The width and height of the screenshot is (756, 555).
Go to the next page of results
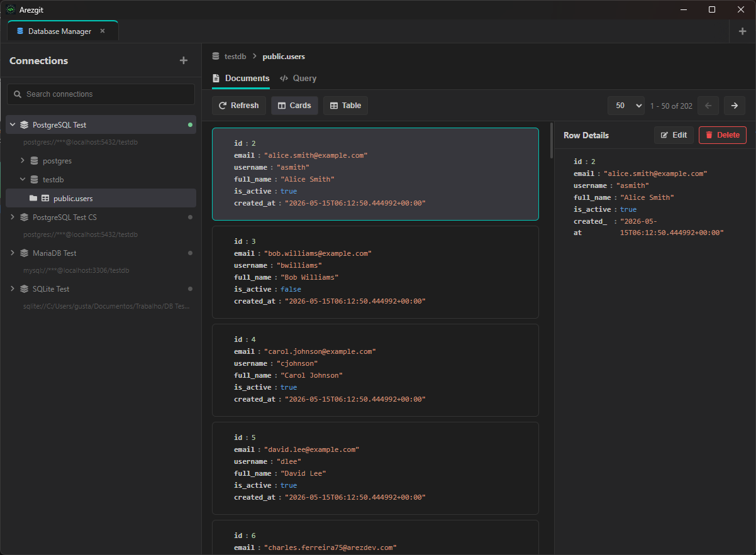735,106
